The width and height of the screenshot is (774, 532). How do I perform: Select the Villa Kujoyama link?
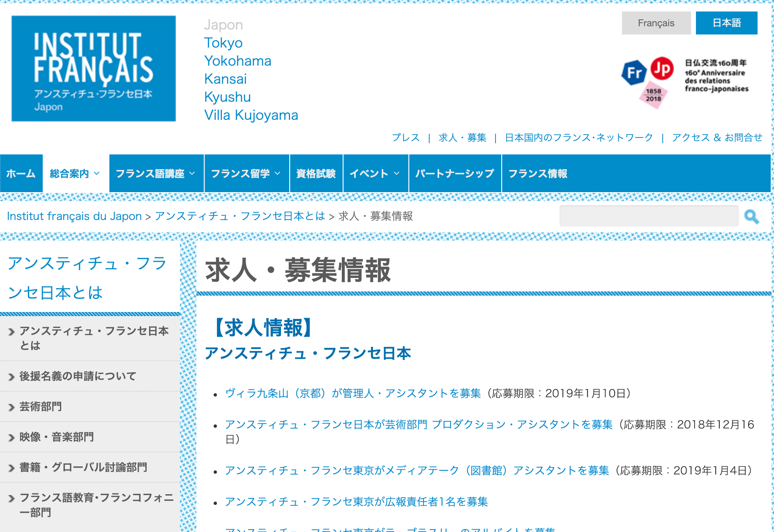[251, 115]
